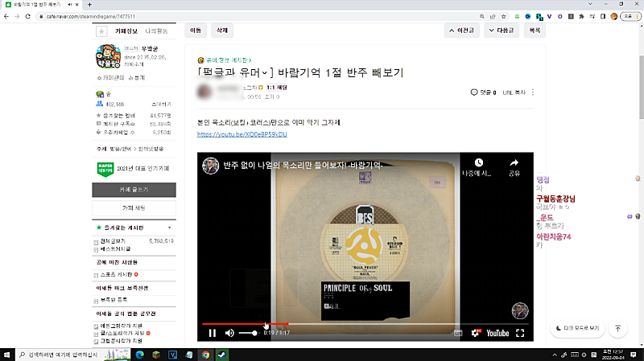Click the 이동 button above the post
644x361 pixels.
click(x=196, y=31)
